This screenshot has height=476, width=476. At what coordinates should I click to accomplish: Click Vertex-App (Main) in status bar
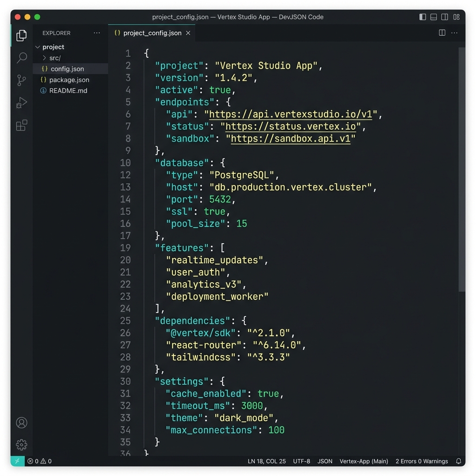pos(364,461)
